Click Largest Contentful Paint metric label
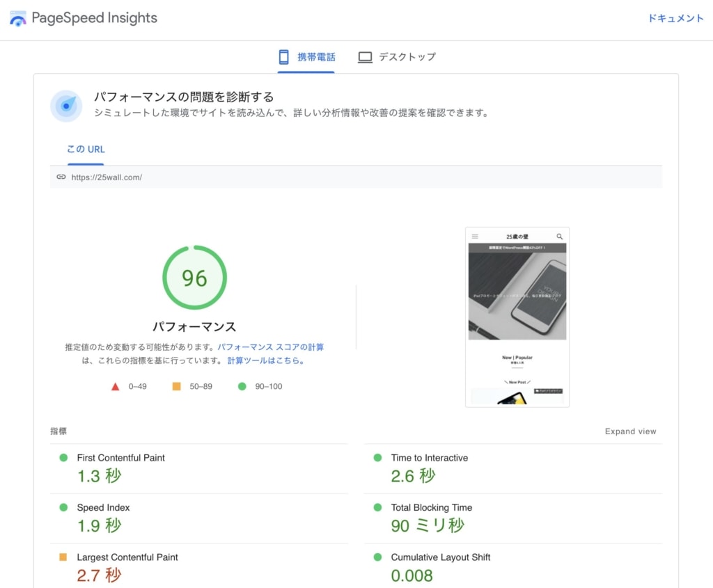 (x=127, y=557)
